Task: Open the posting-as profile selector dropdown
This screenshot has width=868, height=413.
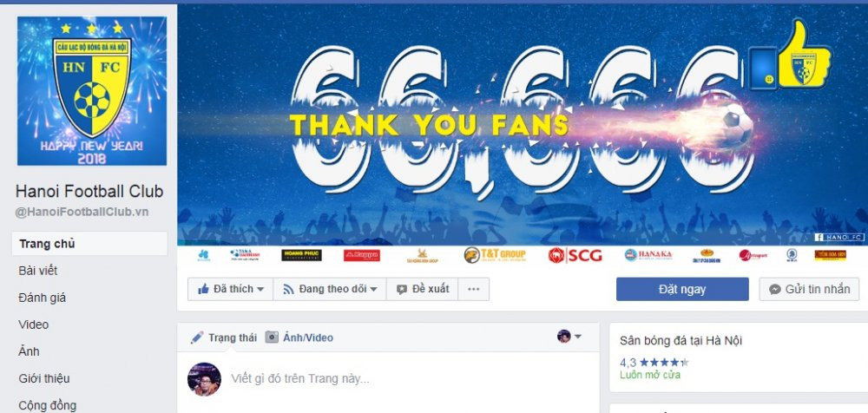Action: tap(569, 336)
